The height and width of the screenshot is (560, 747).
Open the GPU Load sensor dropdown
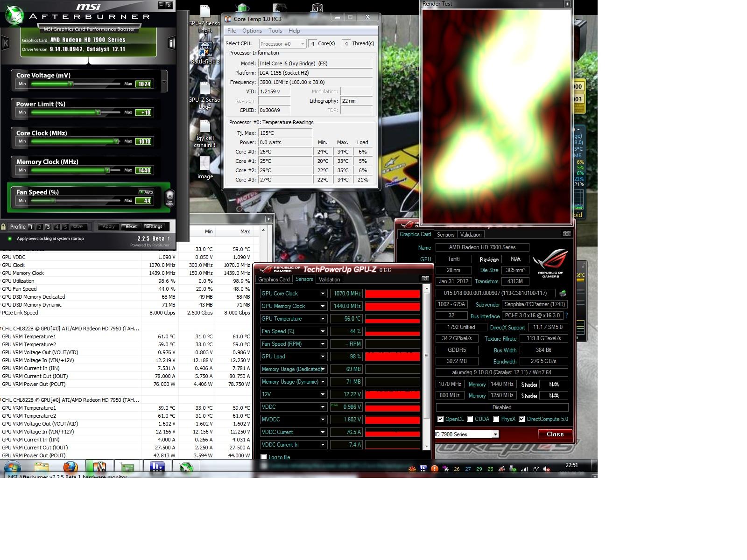pyautogui.click(x=322, y=357)
